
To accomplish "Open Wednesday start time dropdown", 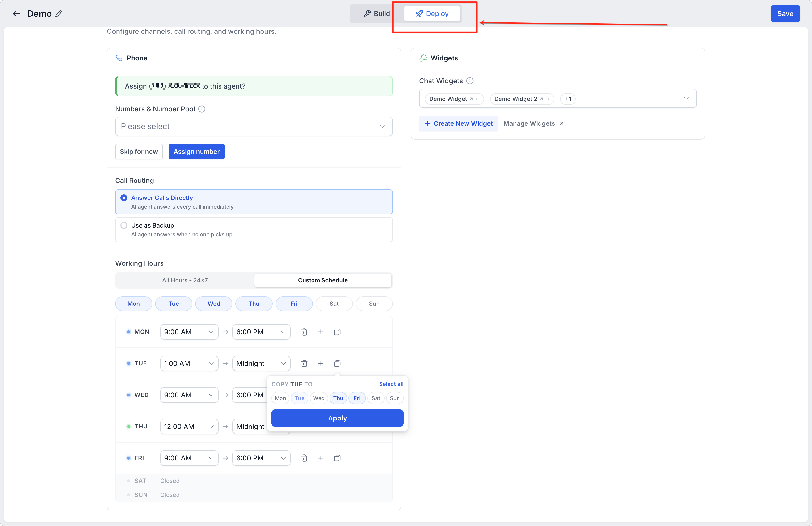I will coord(189,395).
